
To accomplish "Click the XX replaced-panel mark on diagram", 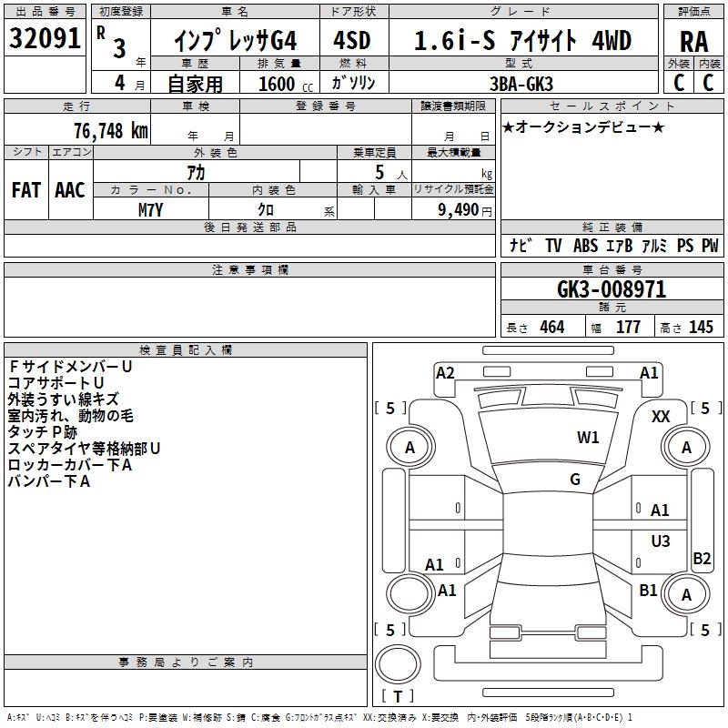I will pos(661,417).
